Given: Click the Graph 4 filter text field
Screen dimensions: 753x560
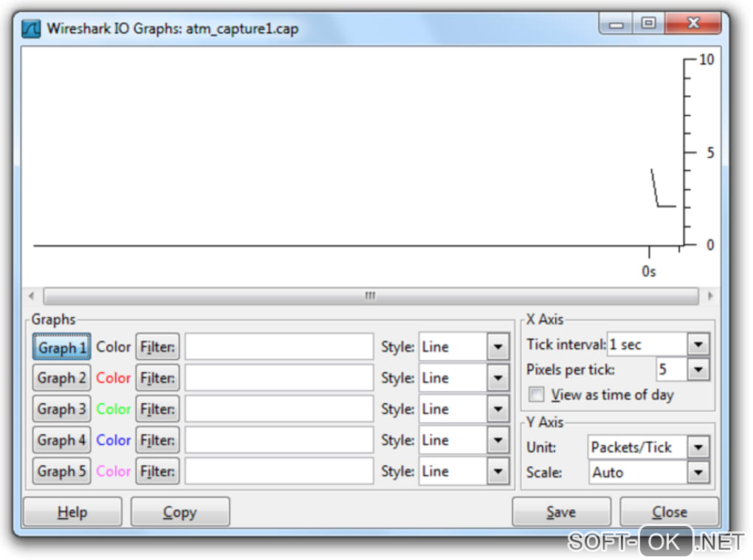Looking at the screenshot, I should (279, 440).
